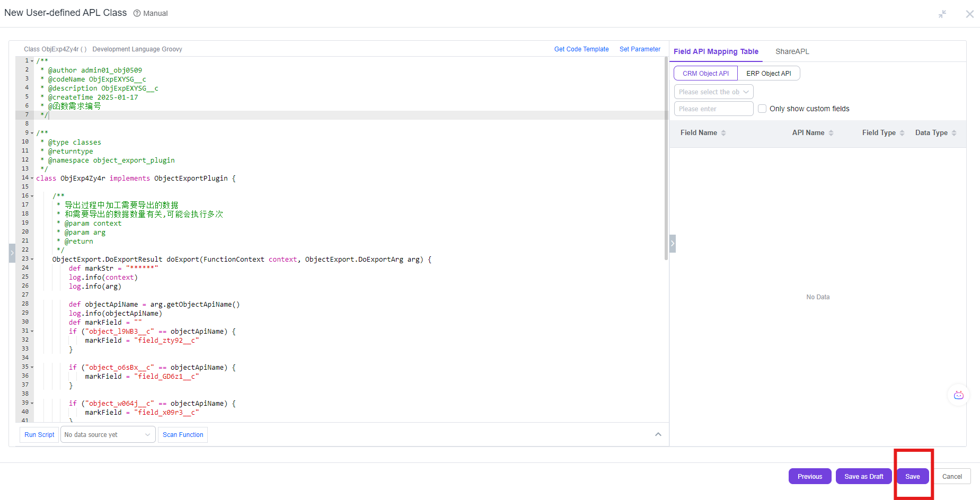Image resolution: width=980 pixels, height=500 pixels.
Task: Collapse right panel using the arrow handle
Action: click(673, 244)
